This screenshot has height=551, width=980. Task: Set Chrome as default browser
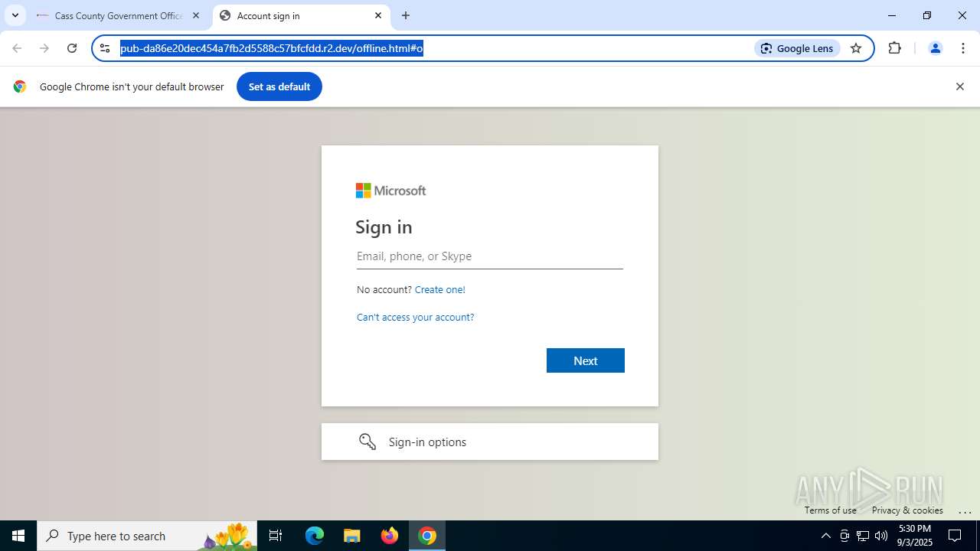coord(279,86)
